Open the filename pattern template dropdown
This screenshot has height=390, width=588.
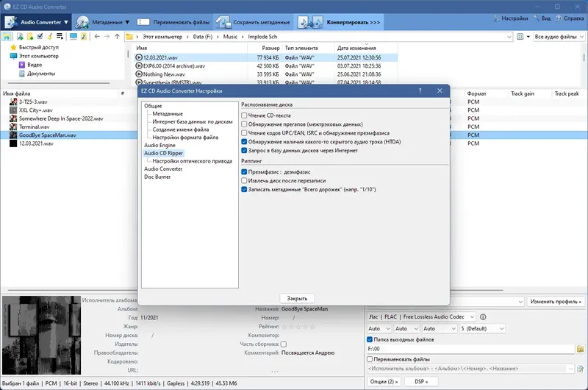click(x=570, y=369)
